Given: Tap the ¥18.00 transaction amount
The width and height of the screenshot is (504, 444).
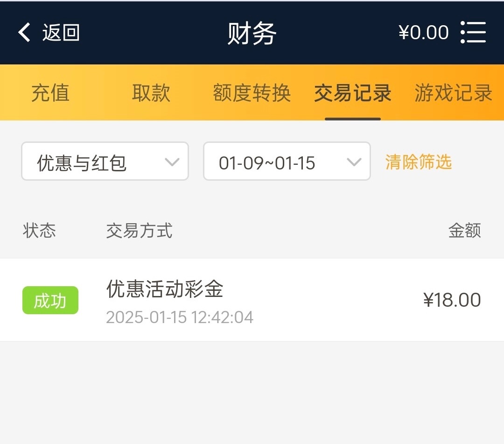Looking at the screenshot, I should [x=452, y=300].
